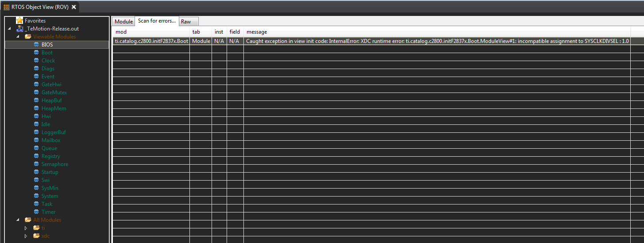Click the HeapMem module dot icon
644x243 pixels.
tap(36, 108)
